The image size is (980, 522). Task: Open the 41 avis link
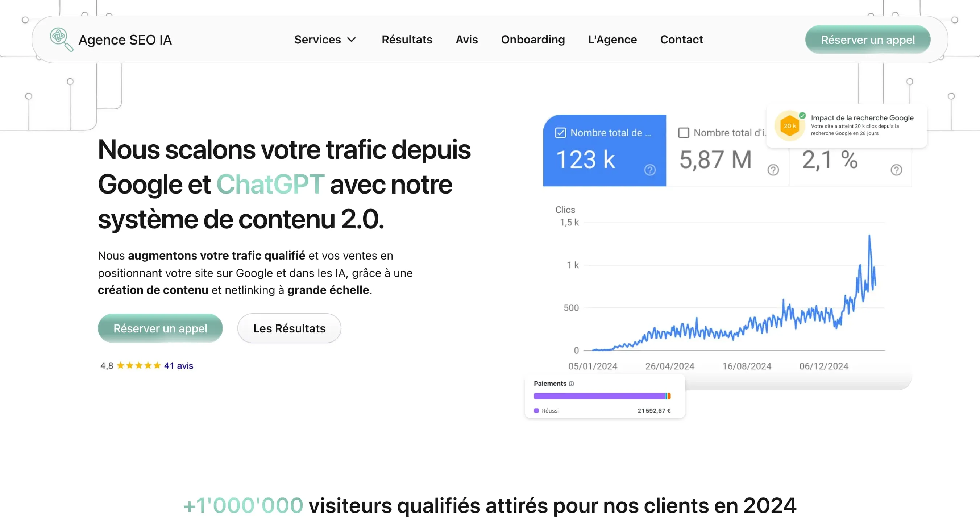coord(178,365)
